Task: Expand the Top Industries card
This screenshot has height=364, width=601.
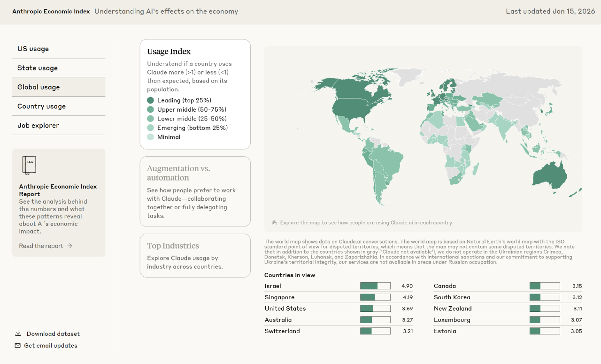Action: (195, 256)
